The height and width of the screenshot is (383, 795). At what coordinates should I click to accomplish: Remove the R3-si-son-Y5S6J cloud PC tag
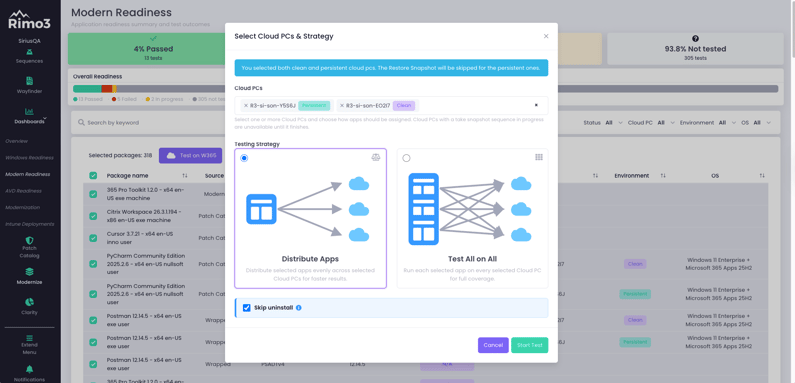point(246,106)
